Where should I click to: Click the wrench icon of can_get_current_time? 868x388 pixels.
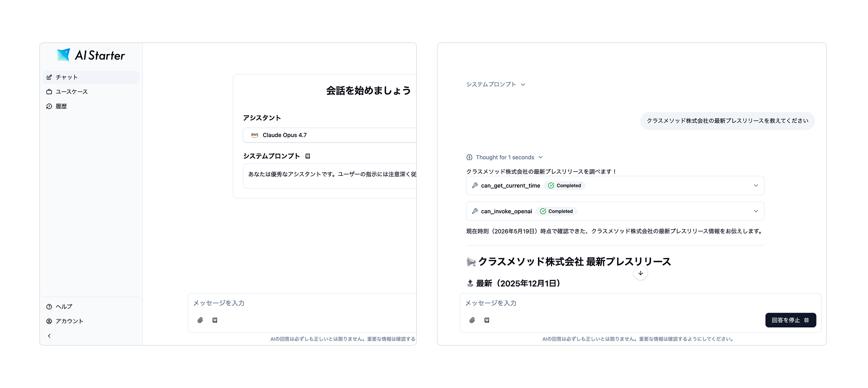point(474,186)
